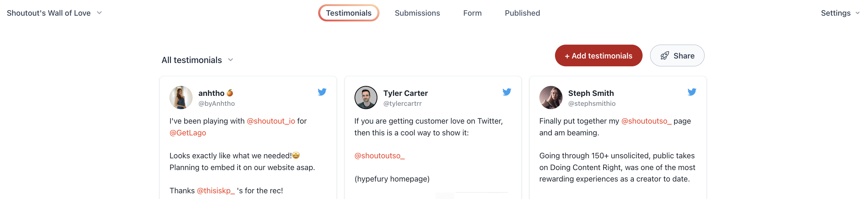Follow the @shoutout_io mention link
The height and width of the screenshot is (199, 868).
click(x=271, y=121)
